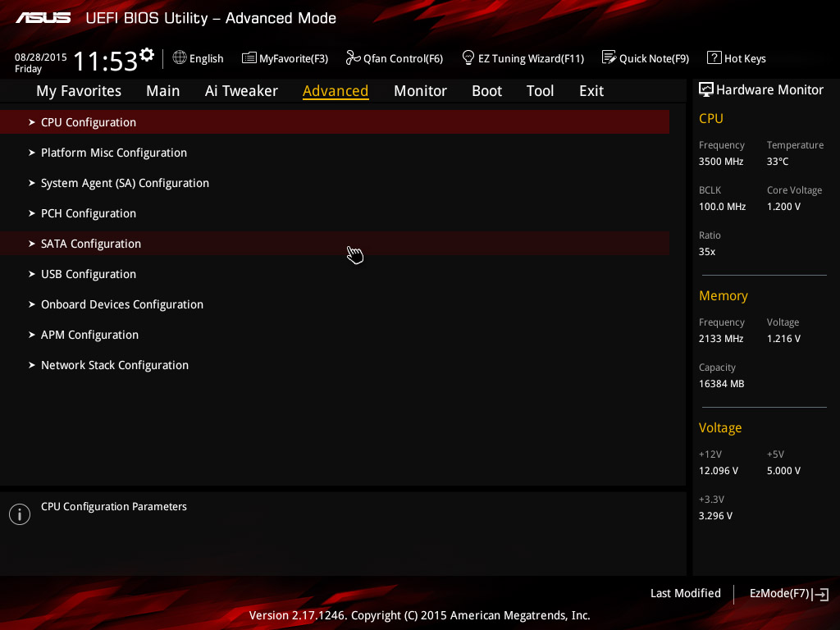
Task: Expand the USB Configuration arrow
Action: [x=32, y=274]
